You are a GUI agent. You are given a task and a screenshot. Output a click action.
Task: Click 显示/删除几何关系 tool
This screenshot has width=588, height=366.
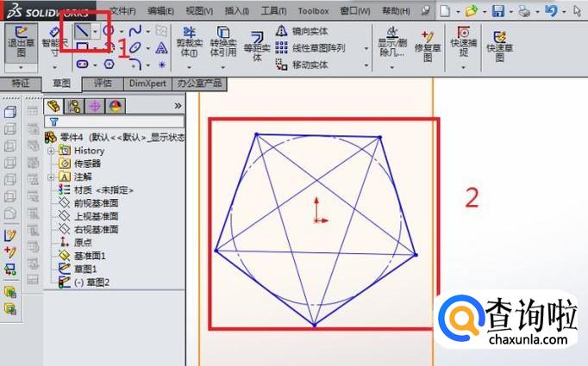(x=392, y=42)
